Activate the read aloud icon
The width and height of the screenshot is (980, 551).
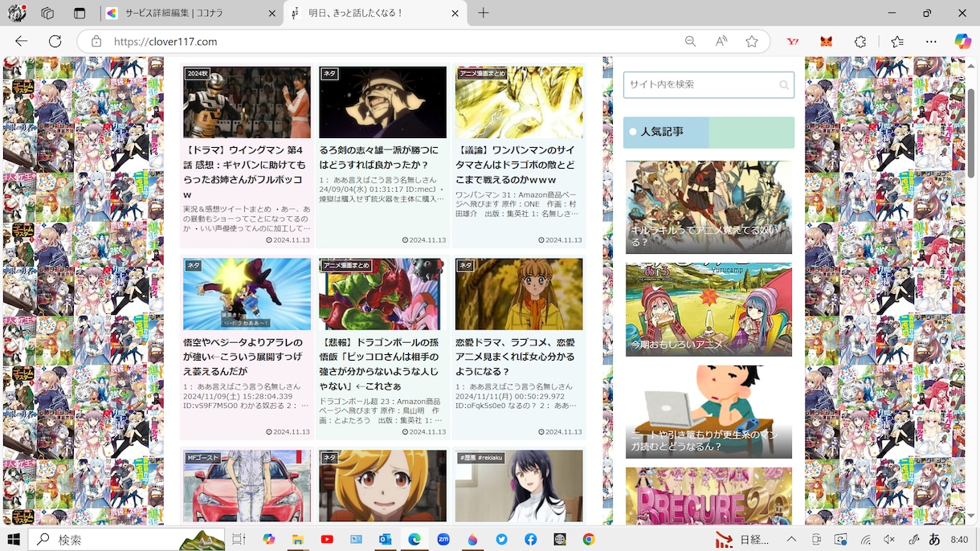click(721, 42)
